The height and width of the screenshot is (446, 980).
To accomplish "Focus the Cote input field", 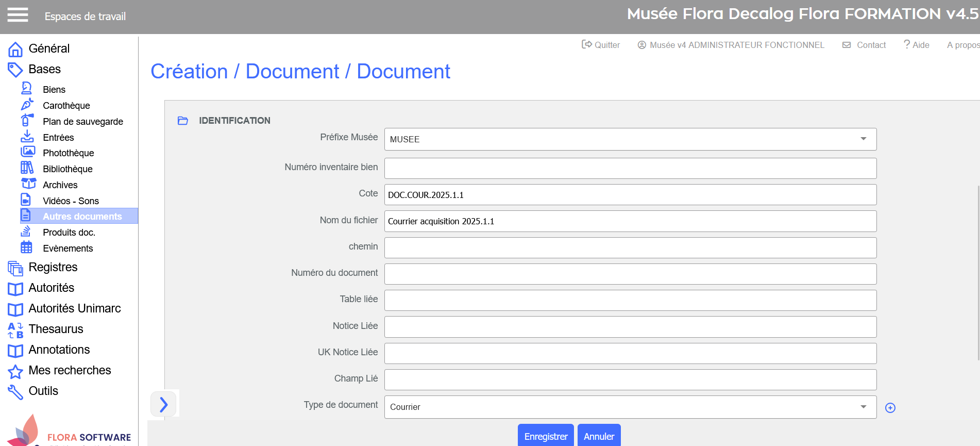I will (630, 195).
